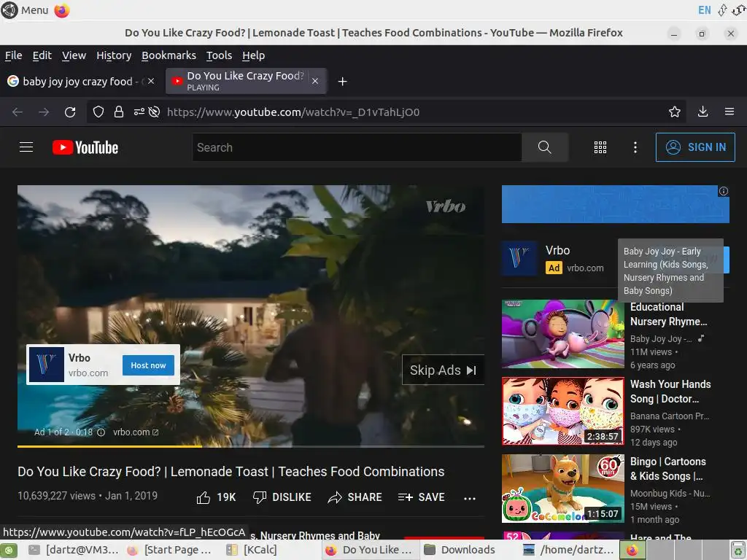Open vrbo.com link in video overlay

pos(135,432)
